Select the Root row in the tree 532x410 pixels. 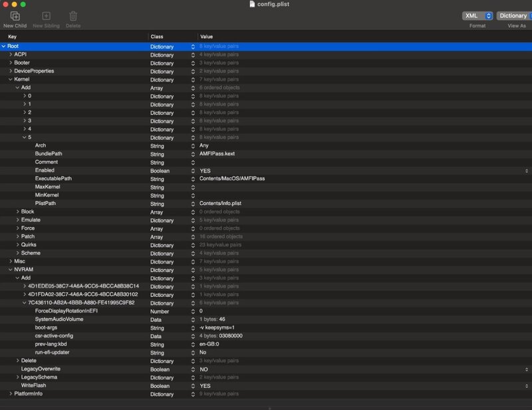click(13, 47)
